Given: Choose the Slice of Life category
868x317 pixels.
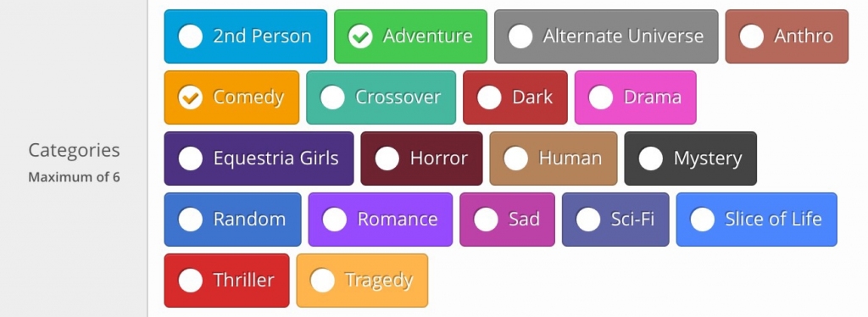Looking at the screenshot, I should pos(757,219).
